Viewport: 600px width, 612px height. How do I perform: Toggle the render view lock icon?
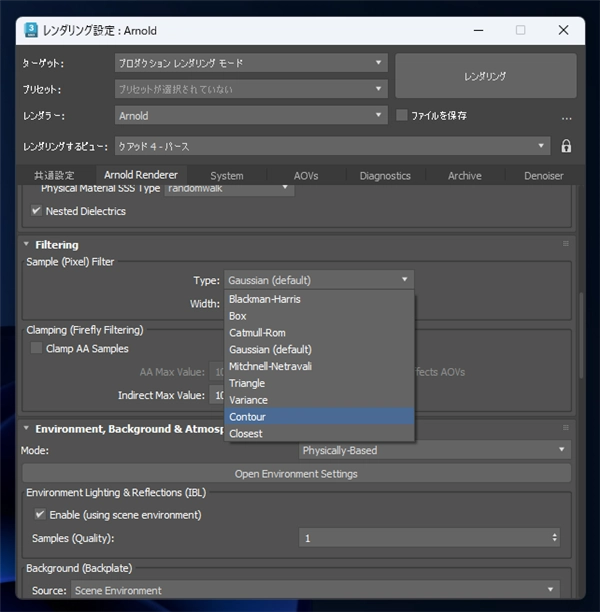(566, 146)
